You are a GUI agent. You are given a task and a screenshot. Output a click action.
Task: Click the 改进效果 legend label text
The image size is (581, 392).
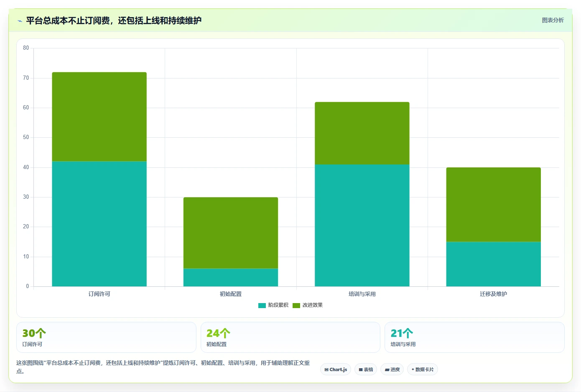coord(313,305)
